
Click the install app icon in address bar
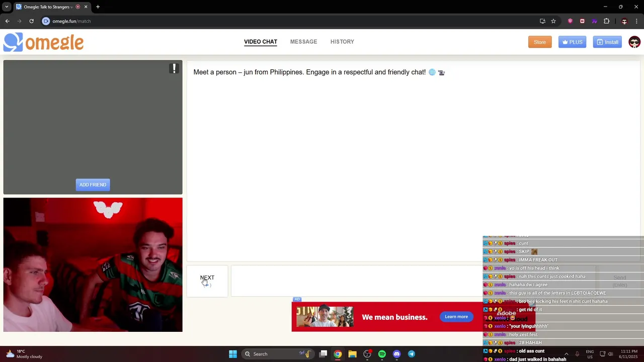point(542,21)
